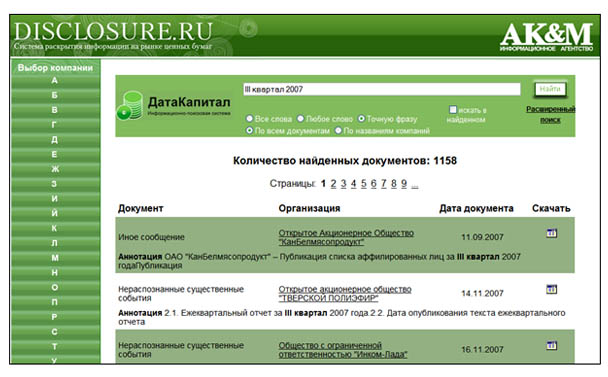Go to results page 7
Viewport: 608px width, 377px height.
(384, 183)
